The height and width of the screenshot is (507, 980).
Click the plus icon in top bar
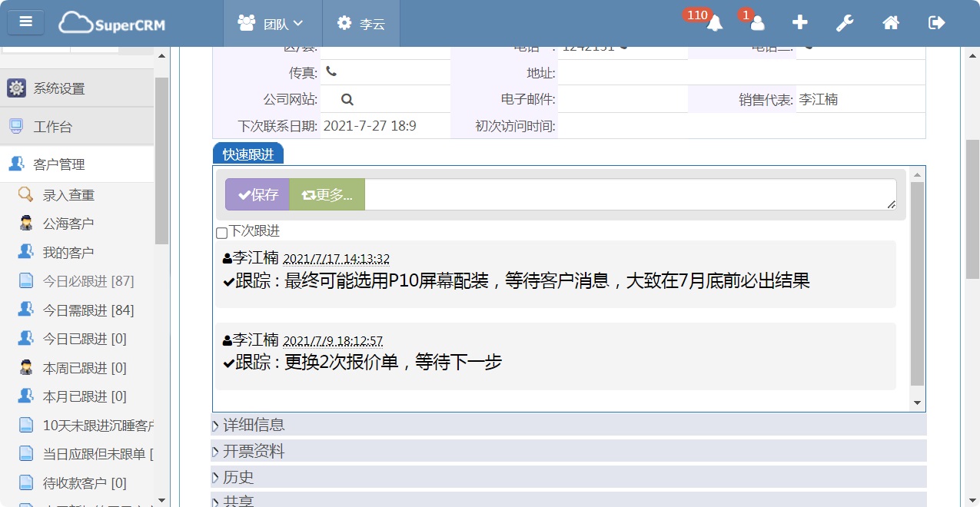tap(800, 23)
